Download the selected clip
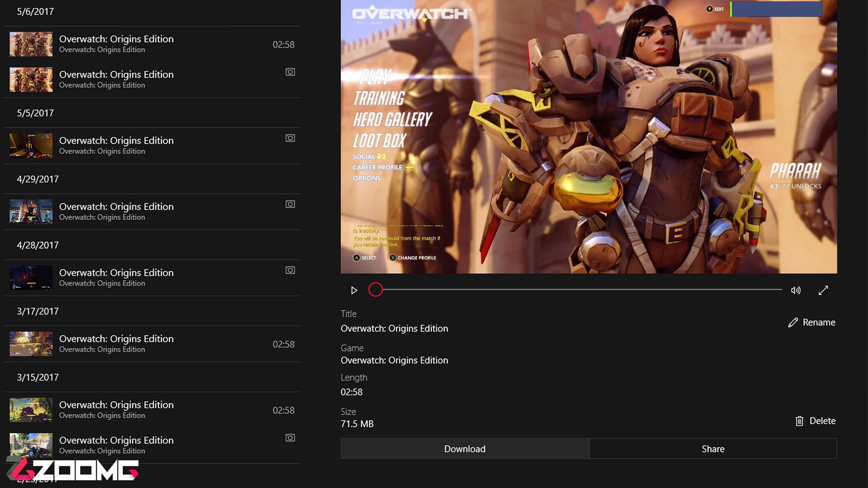The image size is (868, 488). coord(465,449)
